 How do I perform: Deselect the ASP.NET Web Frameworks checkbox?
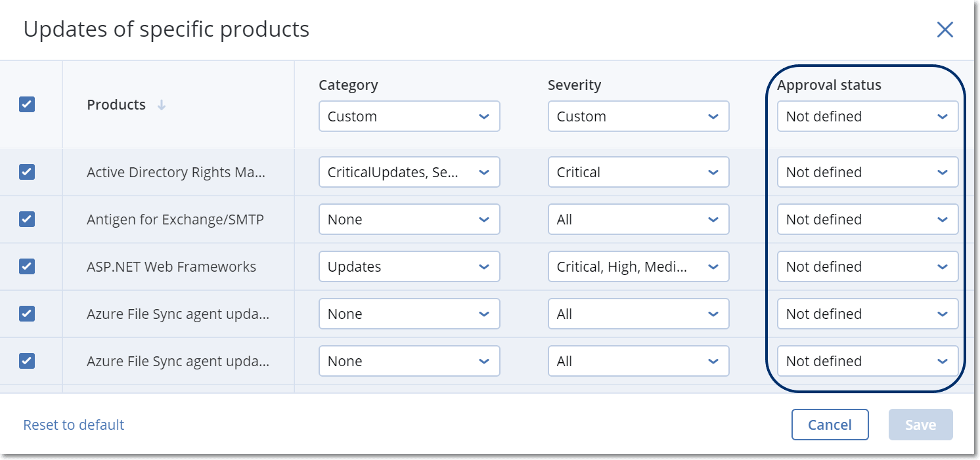[x=27, y=266]
